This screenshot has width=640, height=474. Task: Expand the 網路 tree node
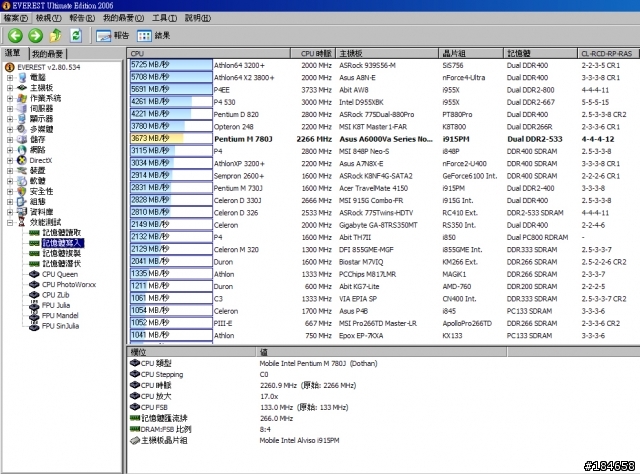[x=10, y=150]
